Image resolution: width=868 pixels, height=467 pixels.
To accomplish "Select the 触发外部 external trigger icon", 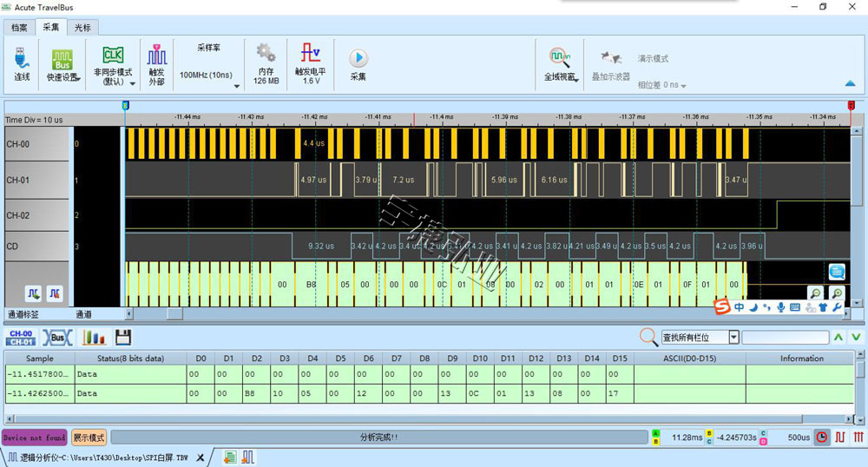I will pyautogui.click(x=156, y=54).
